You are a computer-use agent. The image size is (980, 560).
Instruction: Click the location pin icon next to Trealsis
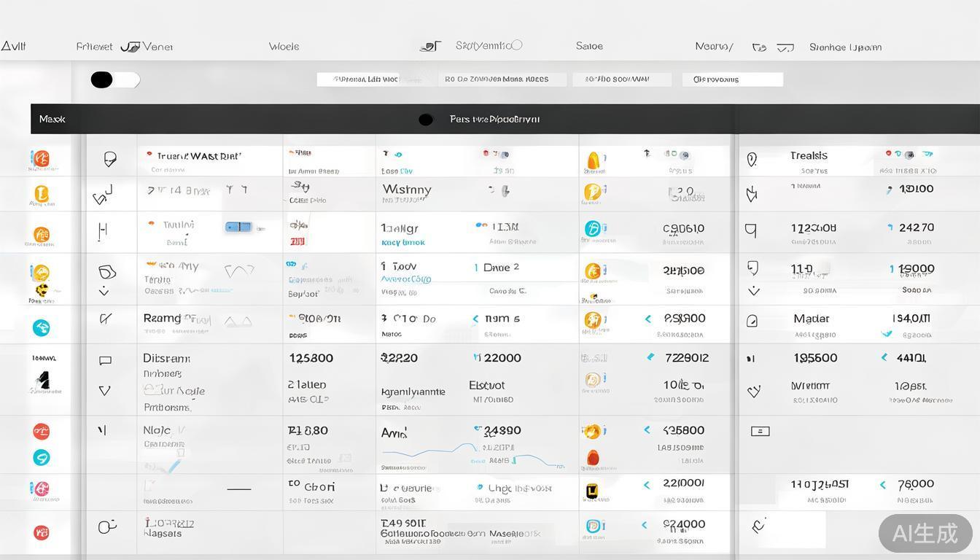tap(752, 160)
